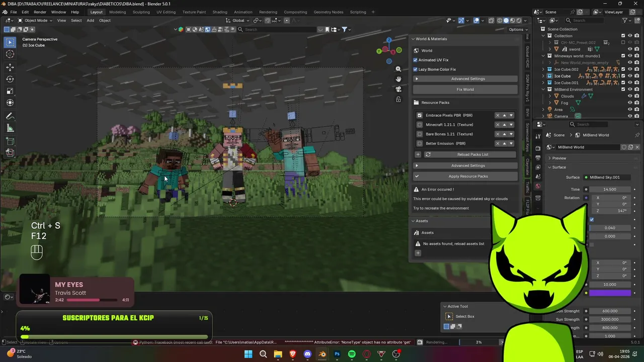Expand Advanced Settings under Resource Packs
644x362 pixels.
(465, 165)
